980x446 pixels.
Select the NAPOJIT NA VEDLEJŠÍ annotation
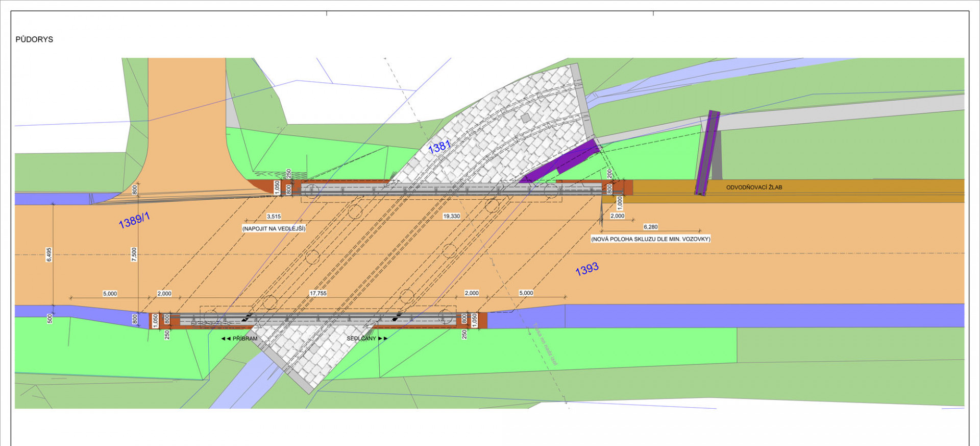274,229
